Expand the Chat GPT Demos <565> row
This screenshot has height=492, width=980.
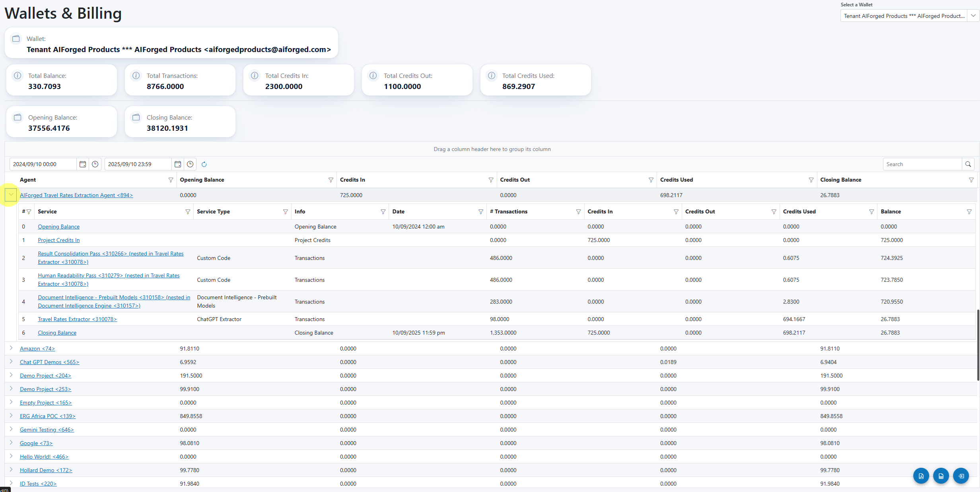[x=11, y=362]
